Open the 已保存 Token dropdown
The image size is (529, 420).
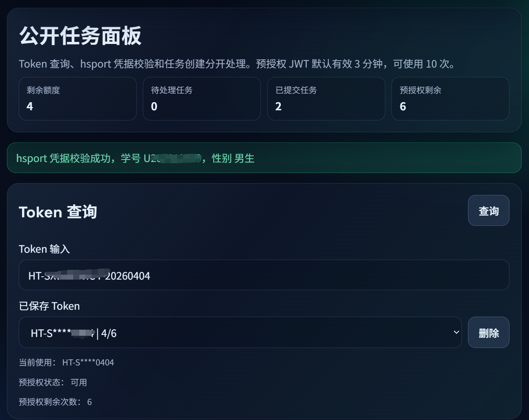(x=240, y=332)
